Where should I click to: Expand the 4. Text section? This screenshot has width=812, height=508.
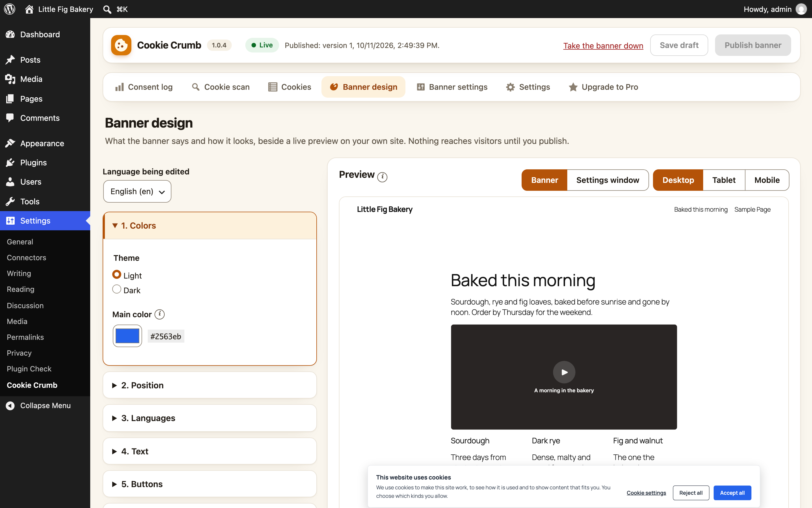tap(210, 451)
